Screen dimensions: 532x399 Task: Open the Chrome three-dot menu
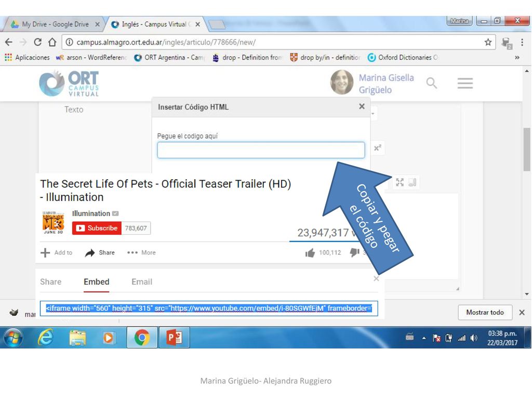click(x=522, y=42)
